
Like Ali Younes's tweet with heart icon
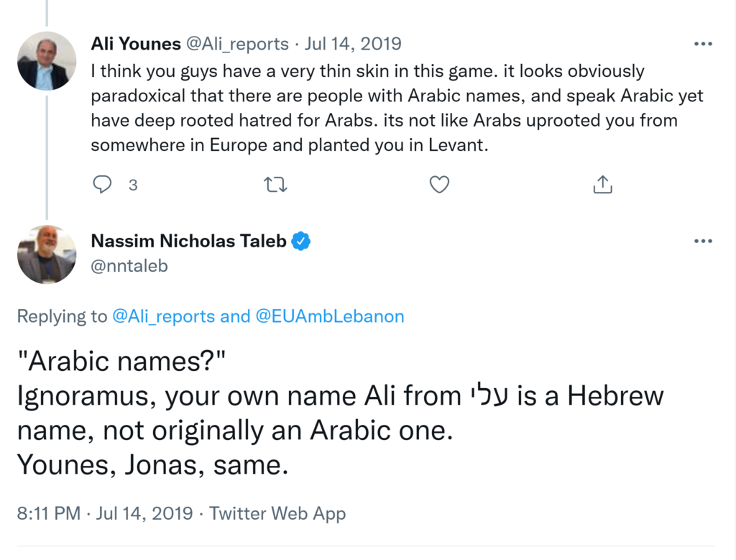[439, 185]
